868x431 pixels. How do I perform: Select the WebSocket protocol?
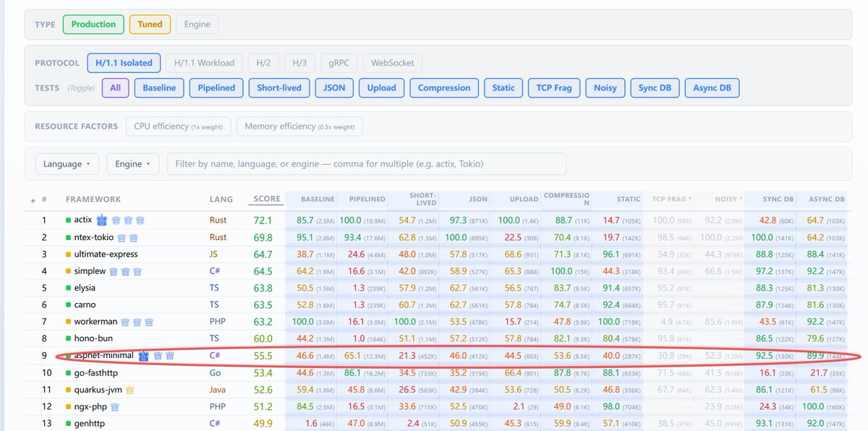393,63
